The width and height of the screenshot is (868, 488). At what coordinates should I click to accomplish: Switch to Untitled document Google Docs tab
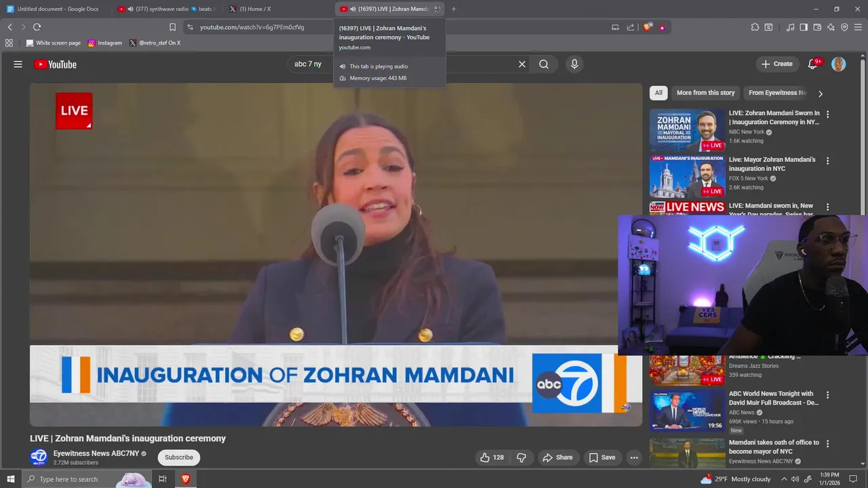pos(57,9)
